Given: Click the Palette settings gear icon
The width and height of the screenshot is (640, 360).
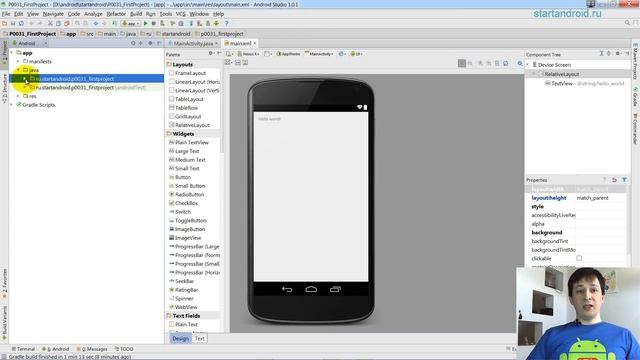Looking at the screenshot, I should coord(211,53).
